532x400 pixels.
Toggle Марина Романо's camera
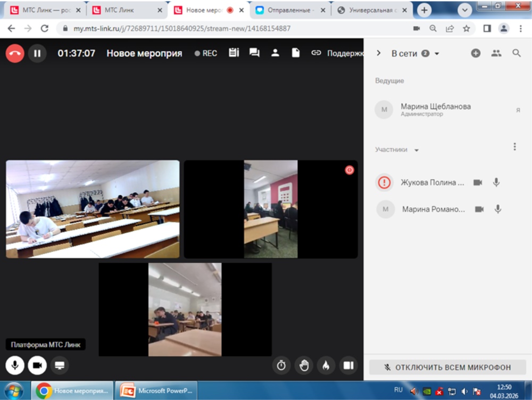479,209
